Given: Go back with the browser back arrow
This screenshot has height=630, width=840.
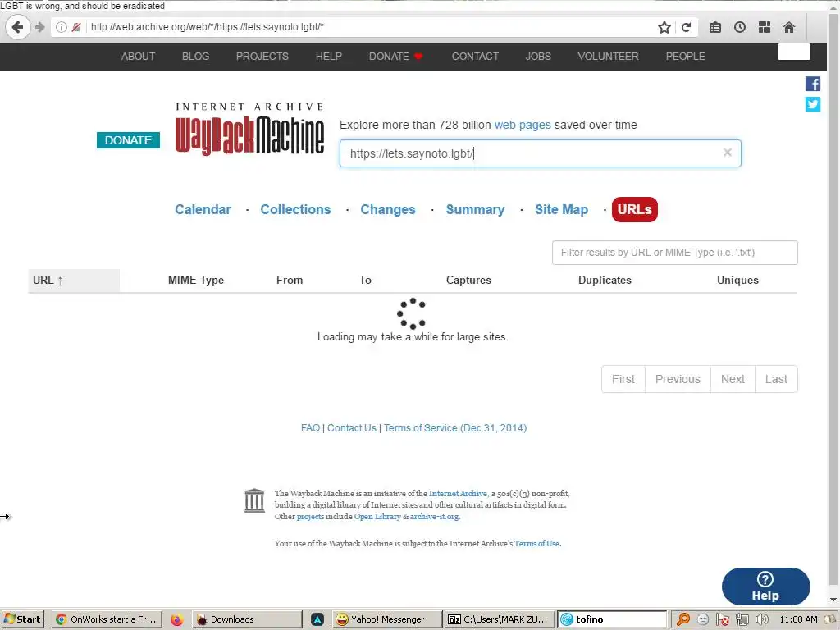Looking at the screenshot, I should 18,27.
